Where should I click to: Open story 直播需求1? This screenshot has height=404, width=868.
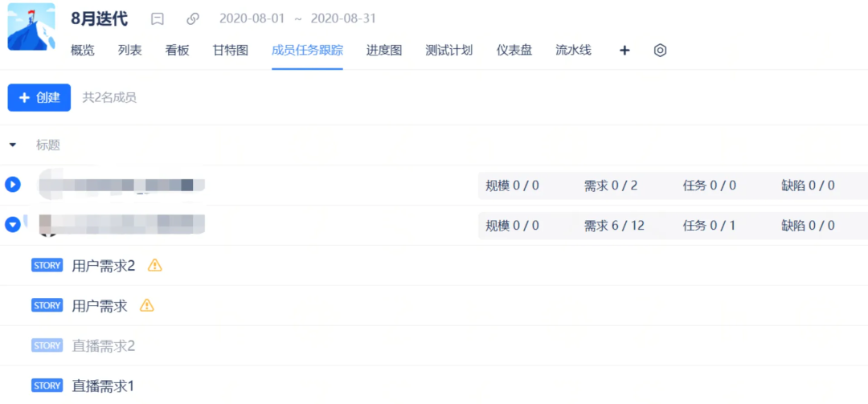click(103, 386)
